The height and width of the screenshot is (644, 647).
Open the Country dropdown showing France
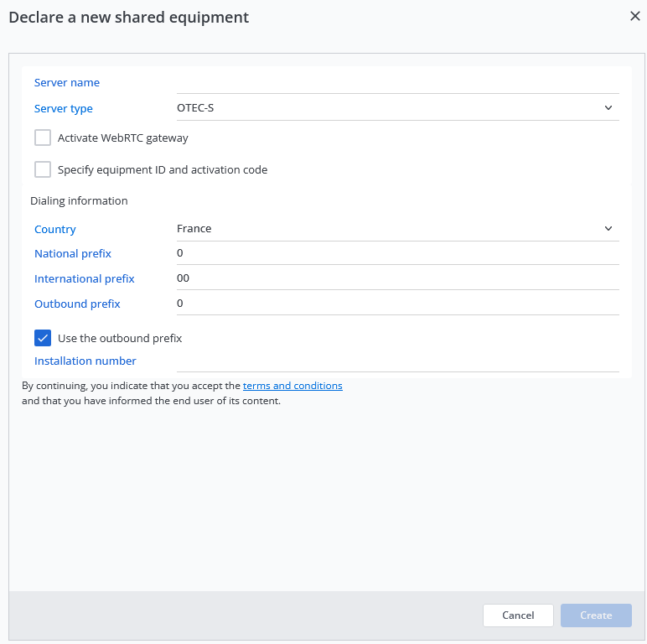[x=398, y=229]
